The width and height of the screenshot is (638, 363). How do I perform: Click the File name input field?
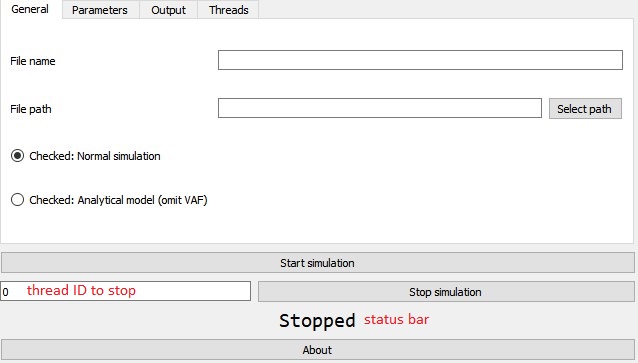click(x=420, y=60)
